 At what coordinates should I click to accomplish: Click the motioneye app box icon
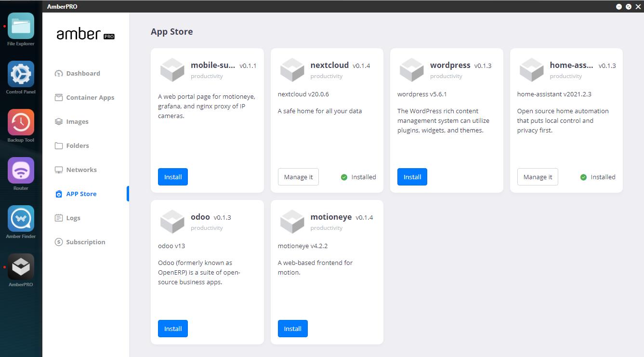(x=292, y=222)
